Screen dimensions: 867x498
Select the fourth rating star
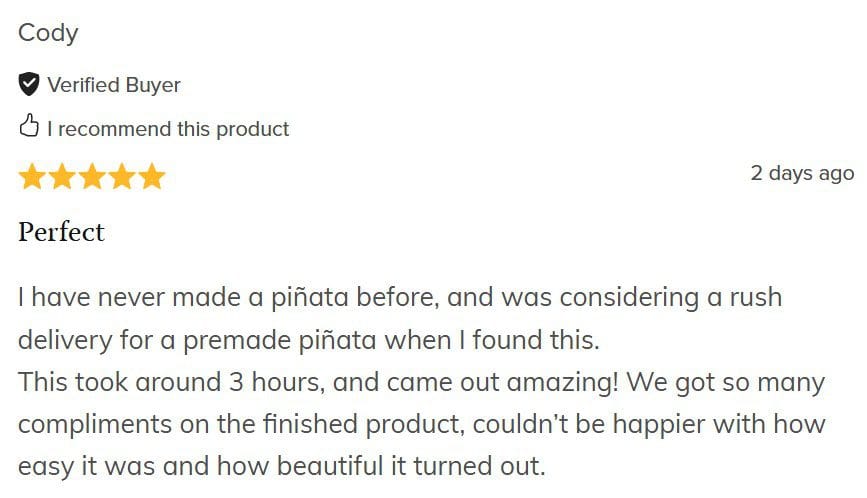click(x=122, y=177)
